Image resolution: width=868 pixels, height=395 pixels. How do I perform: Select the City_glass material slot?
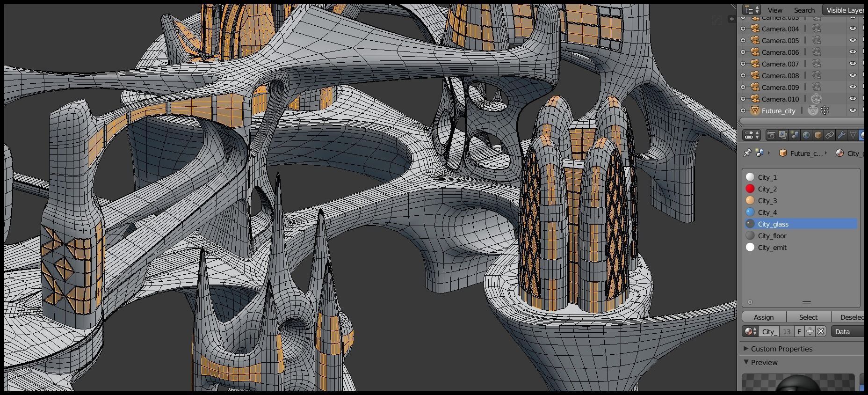point(801,224)
